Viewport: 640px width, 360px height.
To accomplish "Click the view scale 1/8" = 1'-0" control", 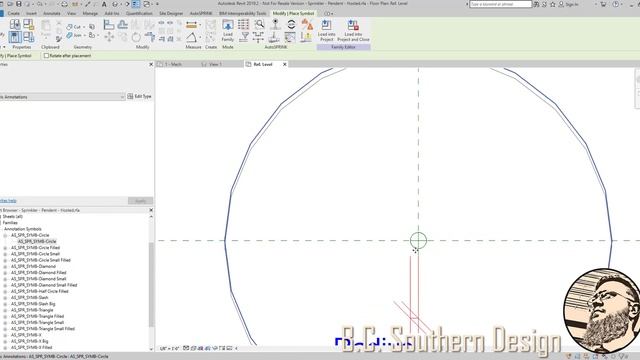I will tap(169, 349).
